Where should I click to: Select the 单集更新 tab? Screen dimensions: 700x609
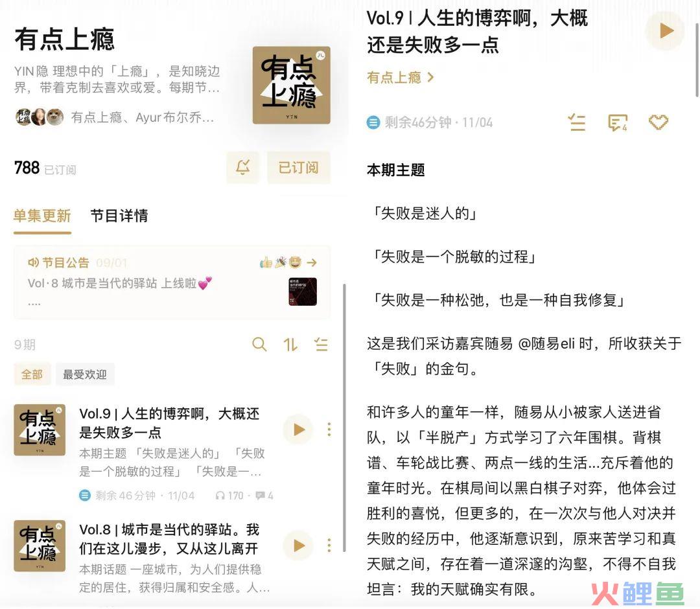(42, 216)
